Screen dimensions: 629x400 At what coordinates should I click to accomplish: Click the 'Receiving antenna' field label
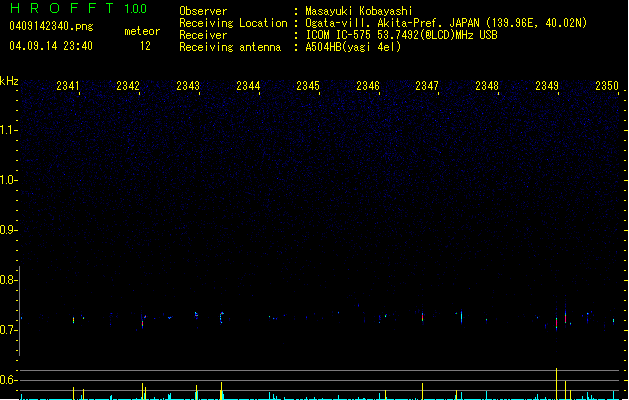(x=230, y=47)
